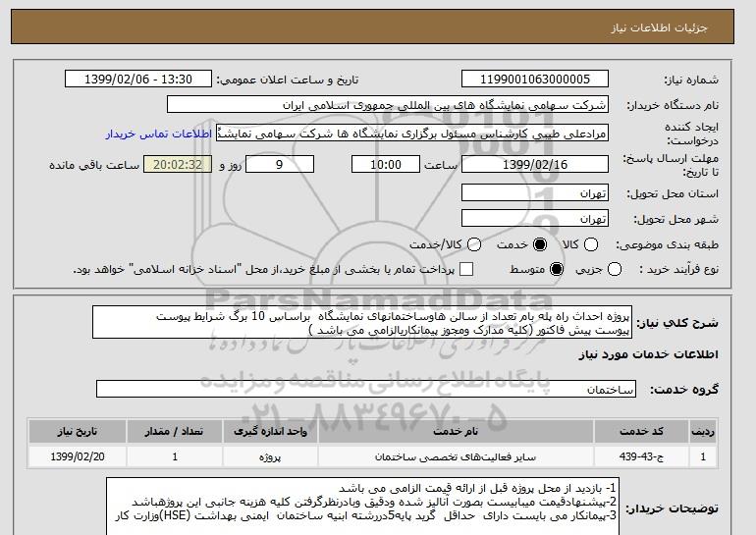Open the اطلاعات تماس خریدار link

point(159,134)
